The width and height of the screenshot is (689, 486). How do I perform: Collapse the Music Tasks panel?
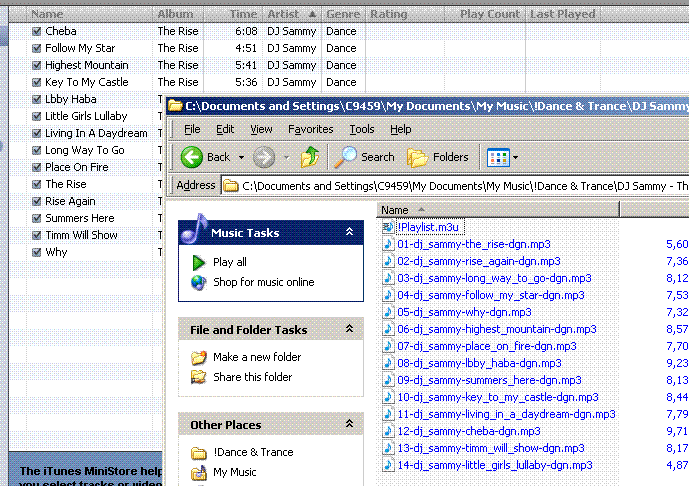pos(349,232)
